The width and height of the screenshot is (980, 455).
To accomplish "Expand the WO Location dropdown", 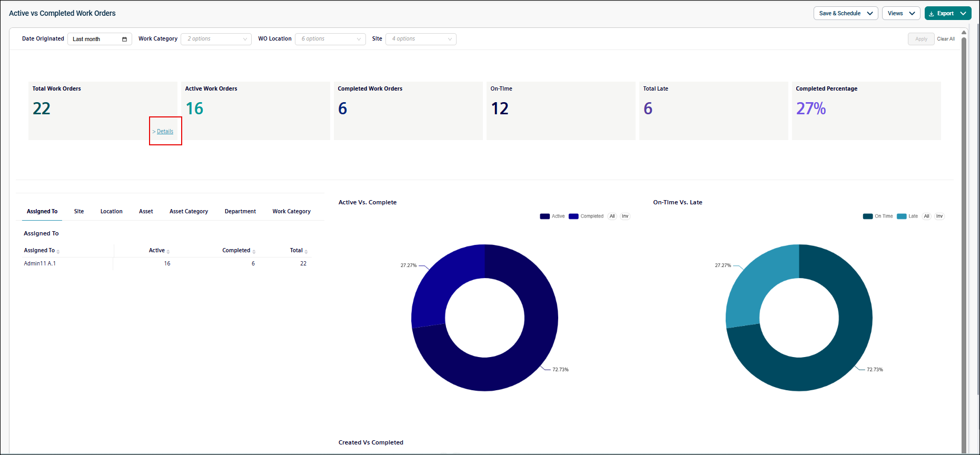I will coord(330,39).
